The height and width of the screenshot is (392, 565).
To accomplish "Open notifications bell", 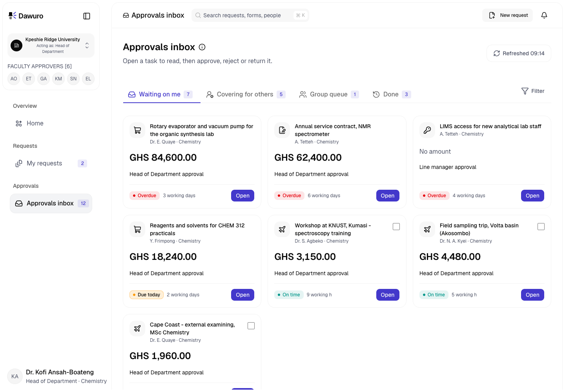I will point(544,15).
